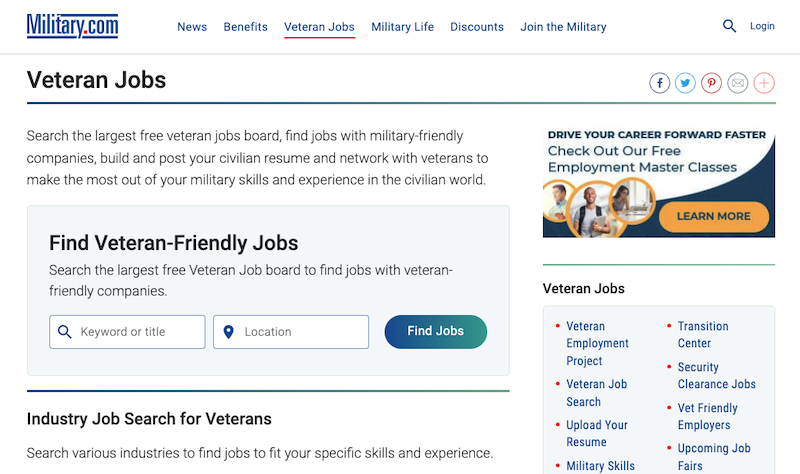Open the Military Life menu
Screen dimensions: 800x474
tap(403, 27)
